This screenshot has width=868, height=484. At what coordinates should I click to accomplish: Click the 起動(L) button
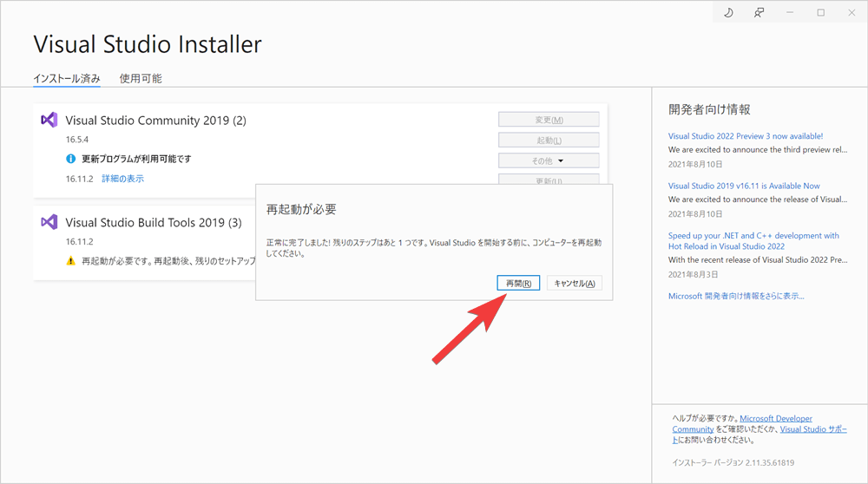[549, 140]
